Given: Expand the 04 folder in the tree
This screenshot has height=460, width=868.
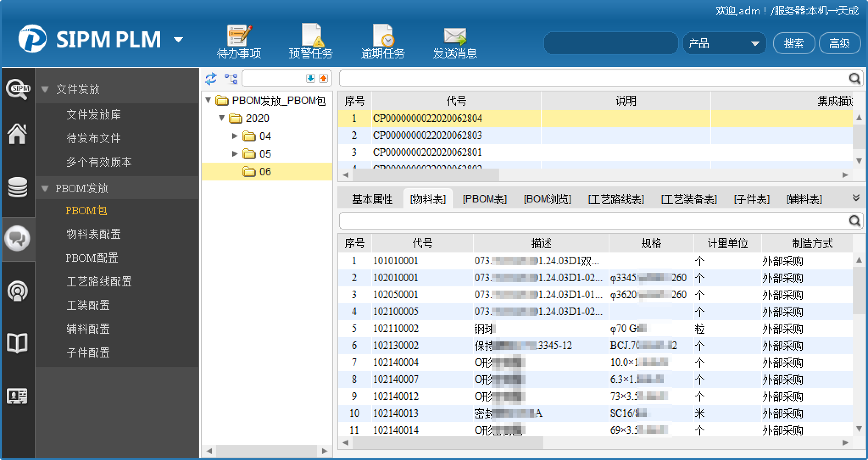Looking at the screenshot, I should 235,136.
